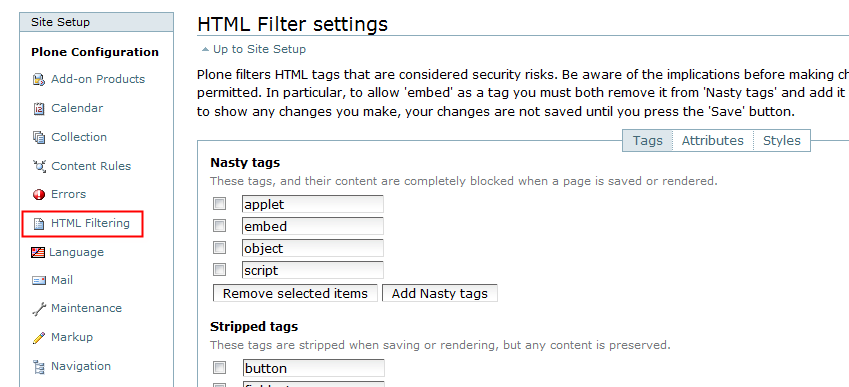Check the embed tag checkbox
Screen dimensions: 849x387
coord(219,226)
